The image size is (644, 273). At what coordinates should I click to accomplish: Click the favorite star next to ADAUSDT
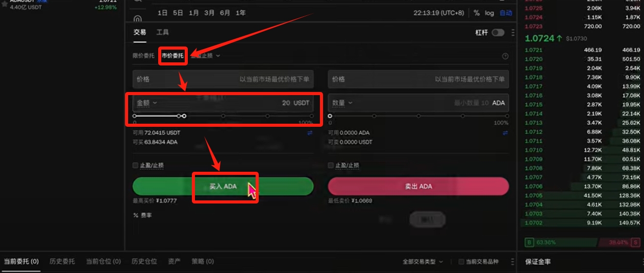4,4
